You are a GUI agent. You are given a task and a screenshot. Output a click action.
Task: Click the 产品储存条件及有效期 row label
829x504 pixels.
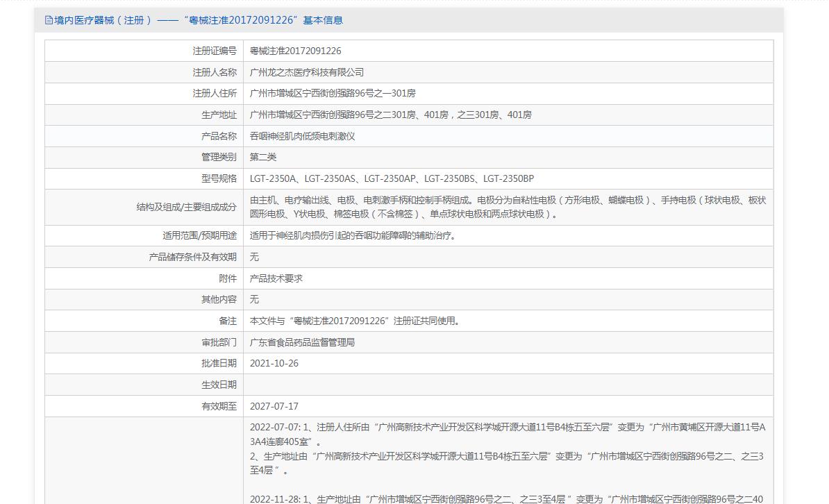[192, 257]
